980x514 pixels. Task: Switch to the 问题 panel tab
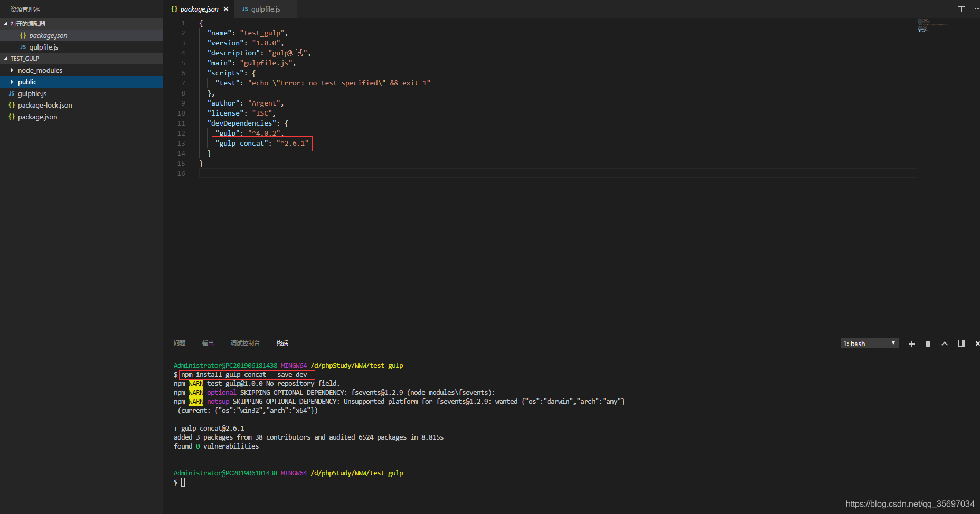pyautogui.click(x=180, y=343)
